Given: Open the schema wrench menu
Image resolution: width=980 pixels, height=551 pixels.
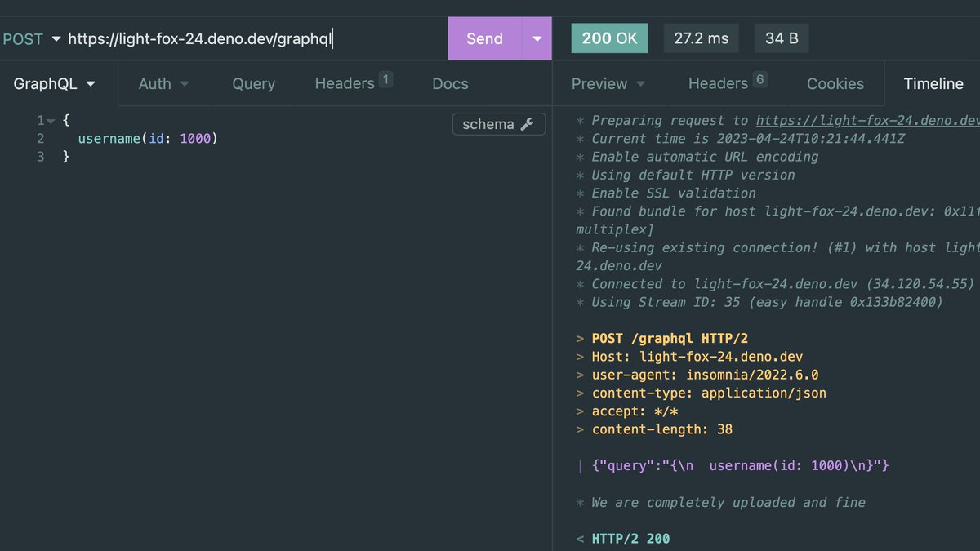Looking at the screenshot, I should [498, 124].
